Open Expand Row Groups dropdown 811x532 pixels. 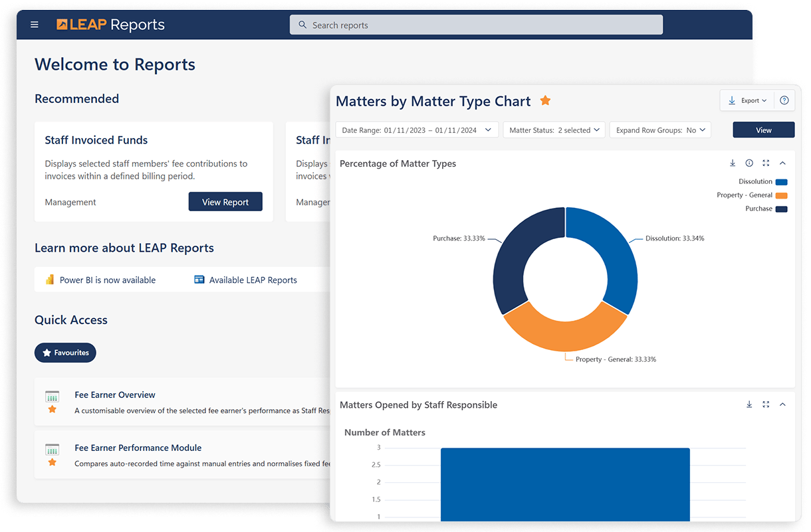(660, 130)
